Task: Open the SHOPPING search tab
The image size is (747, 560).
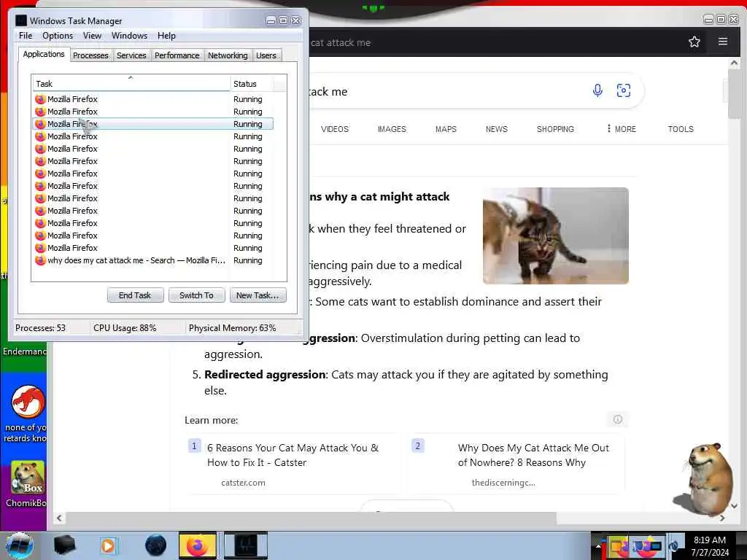Action: pyautogui.click(x=555, y=129)
